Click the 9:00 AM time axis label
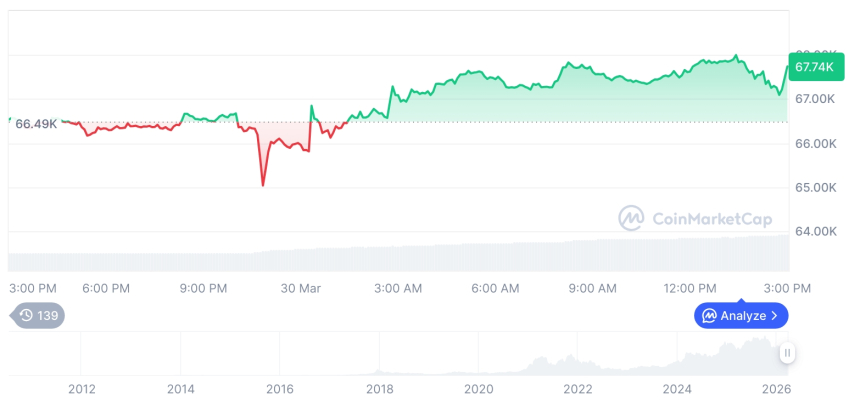This screenshot has height=401, width=860. coord(593,288)
